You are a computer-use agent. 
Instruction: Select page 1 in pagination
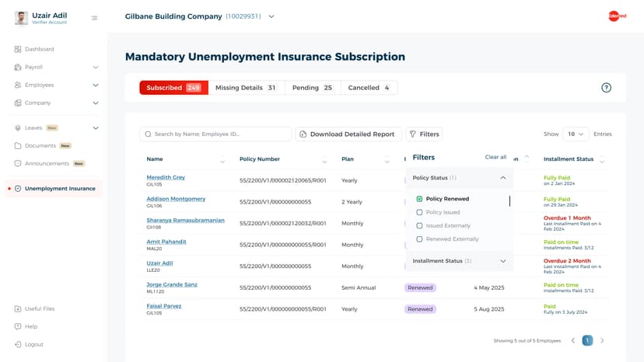click(587, 340)
